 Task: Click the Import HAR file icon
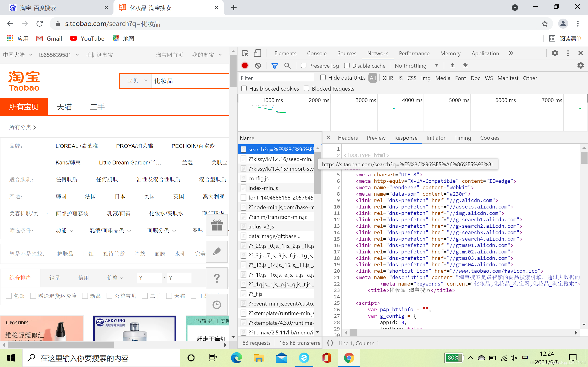coord(452,66)
